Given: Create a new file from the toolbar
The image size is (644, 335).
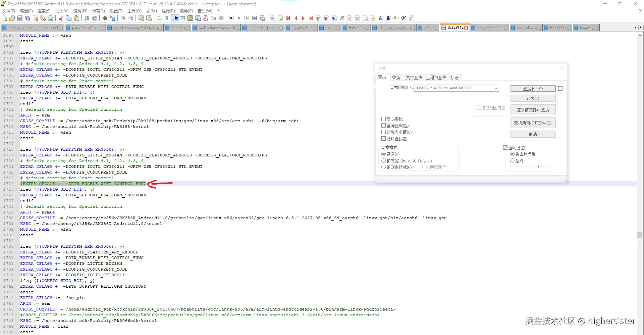Looking at the screenshot, I should pyautogui.click(x=5, y=18).
